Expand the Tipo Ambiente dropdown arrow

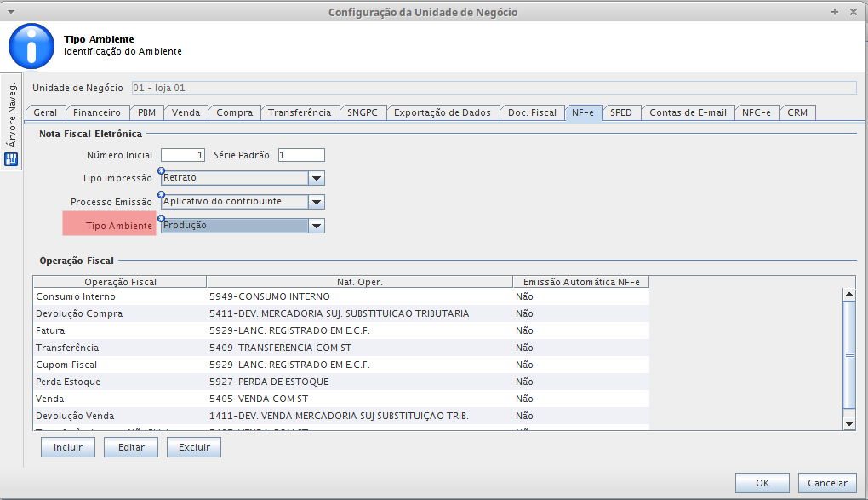click(317, 226)
